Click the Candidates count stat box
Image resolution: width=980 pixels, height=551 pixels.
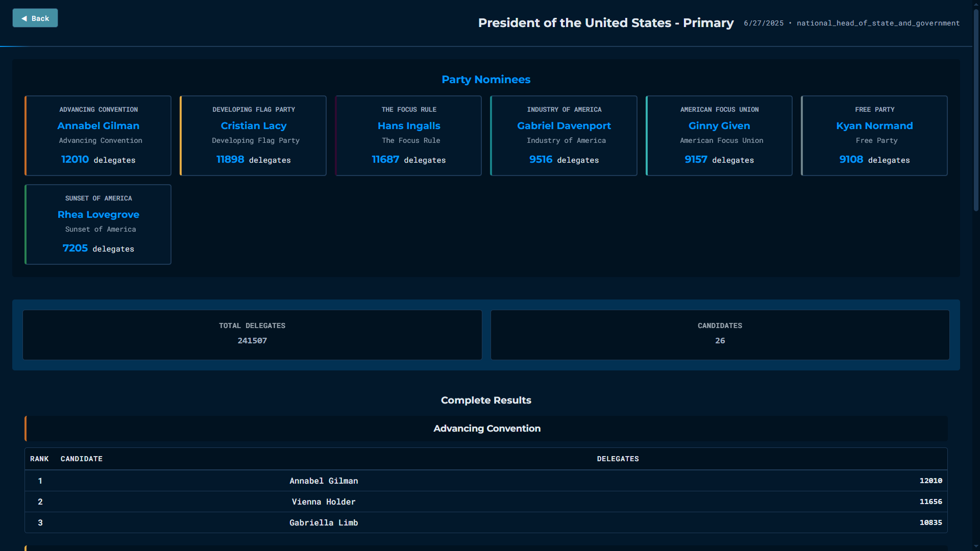pyautogui.click(x=720, y=335)
